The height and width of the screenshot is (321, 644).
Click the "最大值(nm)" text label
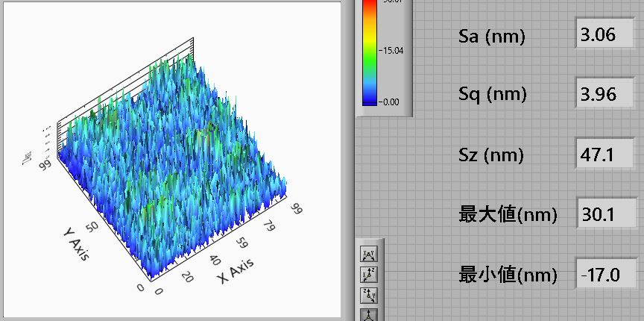click(508, 215)
